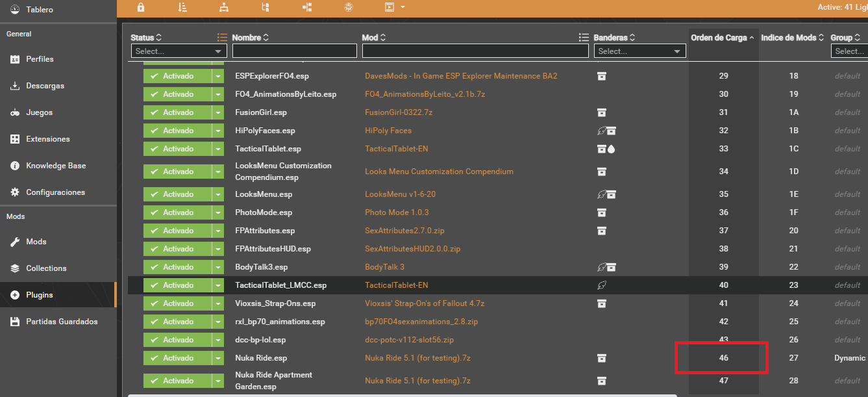Open Status filter Select dropdown
Viewport: 868px width, 397px height.
pyautogui.click(x=179, y=51)
